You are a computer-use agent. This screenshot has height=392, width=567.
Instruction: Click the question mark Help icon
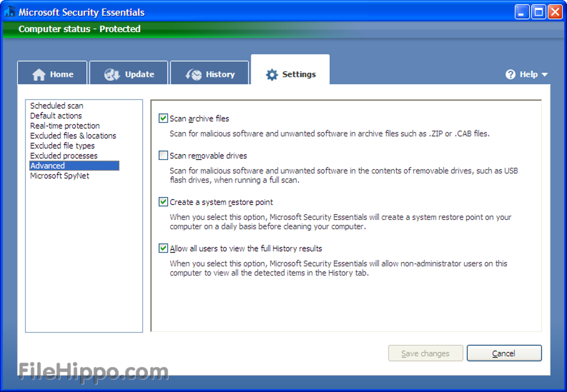[x=510, y=74]
